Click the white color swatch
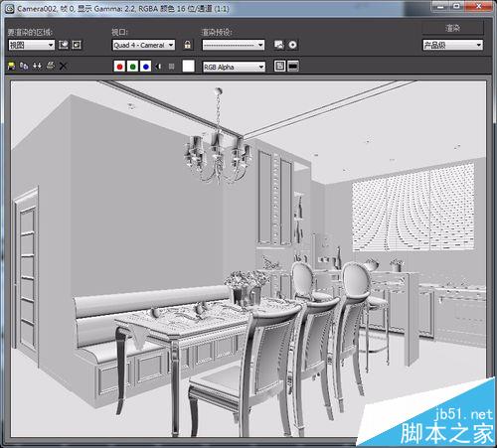 click(x=189, y=67)
